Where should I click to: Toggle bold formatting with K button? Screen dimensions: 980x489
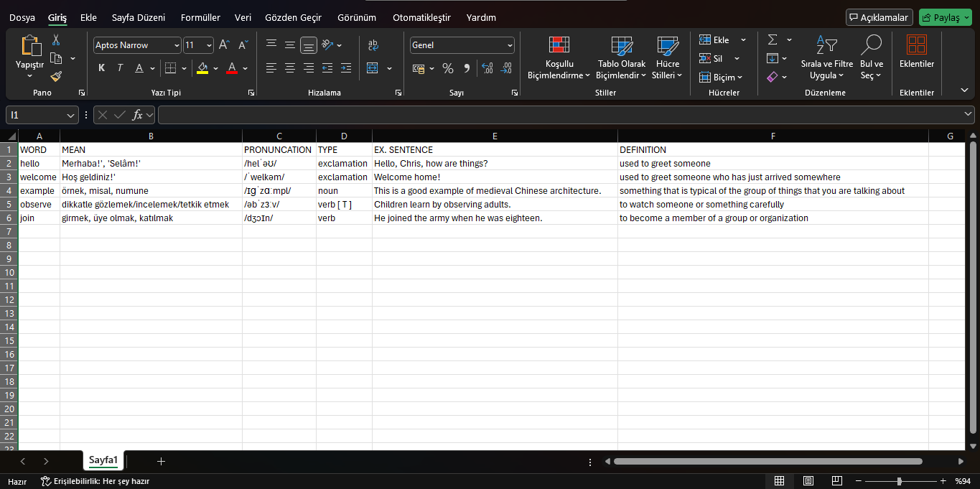point(101,68)
